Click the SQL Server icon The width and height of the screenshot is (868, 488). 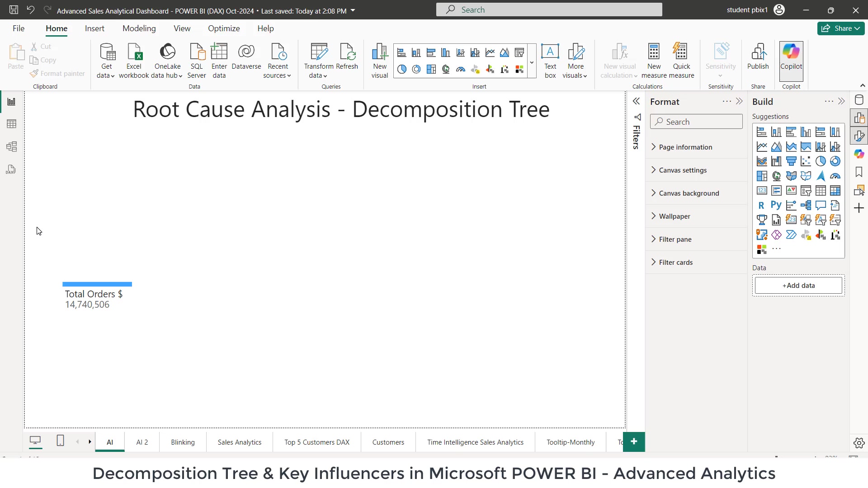click(197, 61)
